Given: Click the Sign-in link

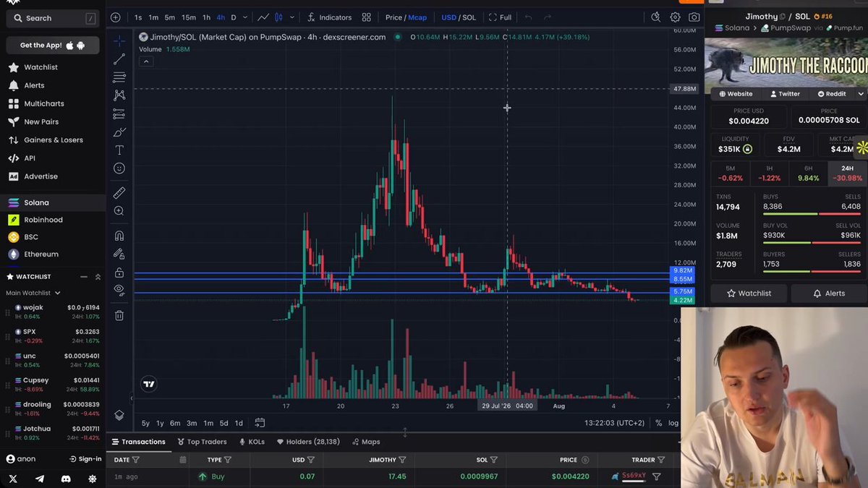Looking at the screenshot, I should point(85,459).
